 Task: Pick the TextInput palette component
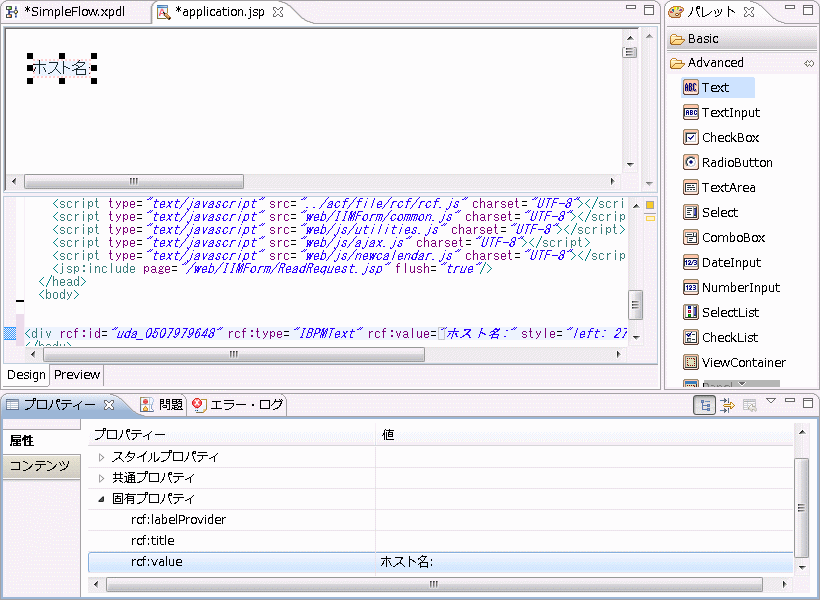point(722,112)
